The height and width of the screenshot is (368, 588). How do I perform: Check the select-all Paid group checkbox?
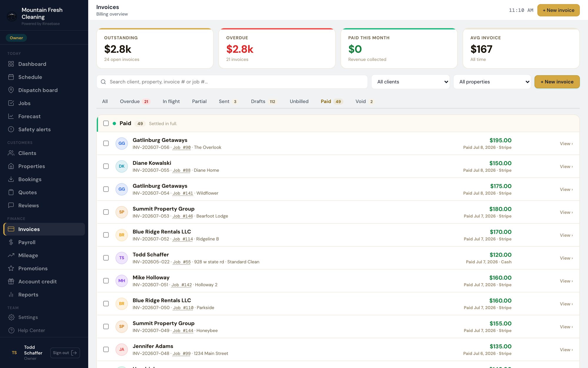(x=106, y=123)
